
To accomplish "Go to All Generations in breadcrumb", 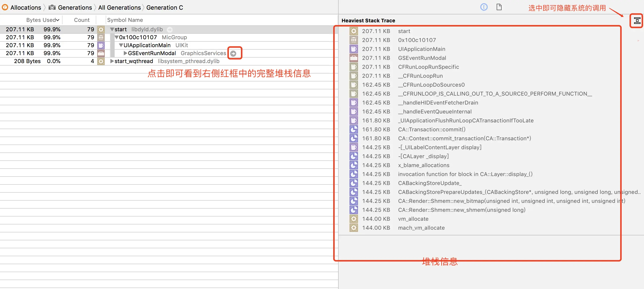I will 119,7.
